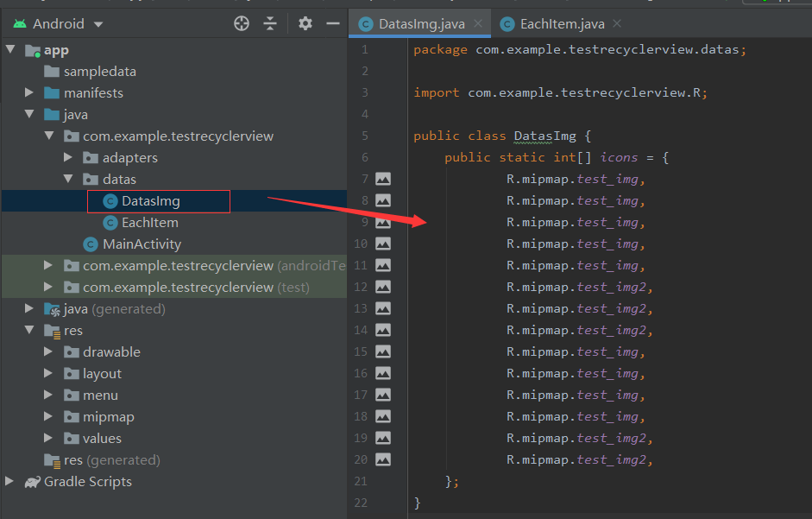
Task: Click test_img2 reference on line 20
Action: [x=612, y=460]
